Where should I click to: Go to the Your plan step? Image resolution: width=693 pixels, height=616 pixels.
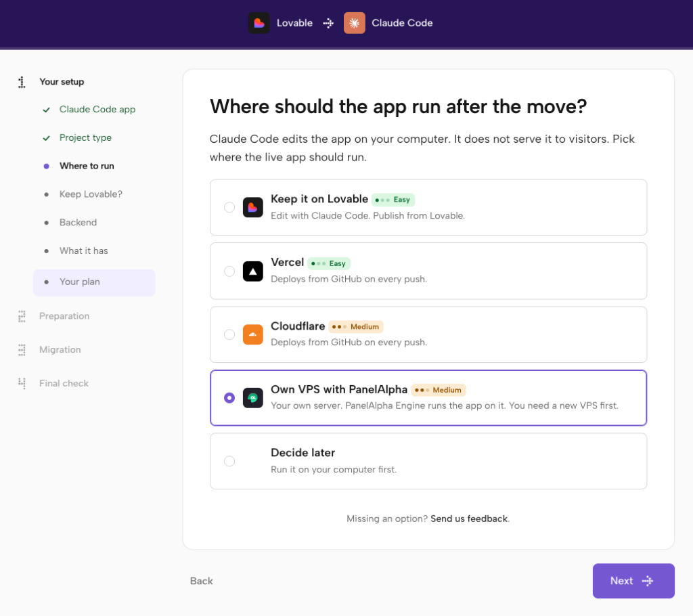tap(94, 282)
